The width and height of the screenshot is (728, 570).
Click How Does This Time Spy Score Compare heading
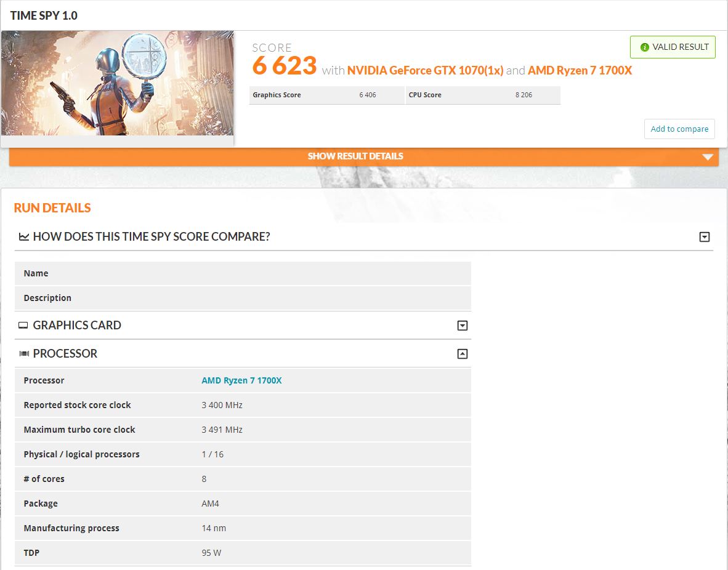point(152,237)
